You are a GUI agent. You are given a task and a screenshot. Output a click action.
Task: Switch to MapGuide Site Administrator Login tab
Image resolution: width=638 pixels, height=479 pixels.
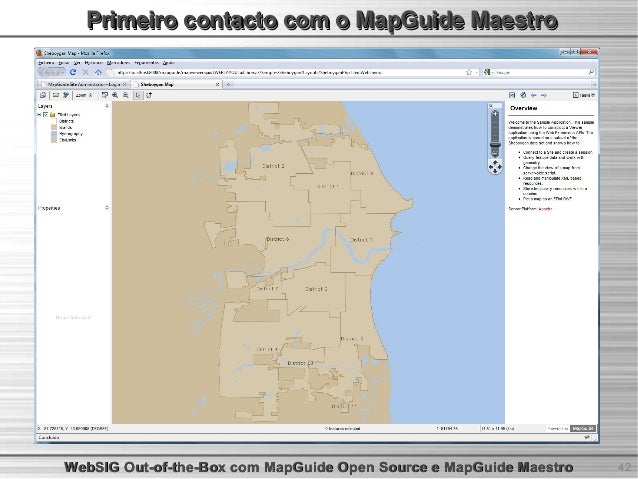point(83,84)
